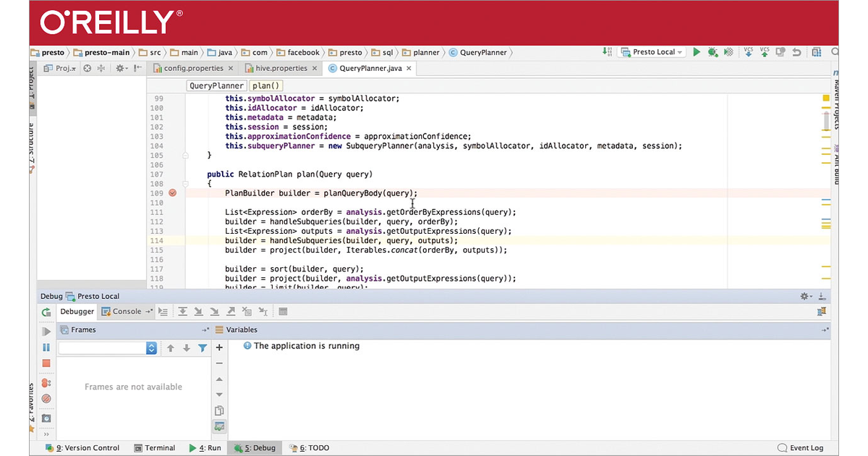Click Run to Cursor debugger icon
868x456 pixels.
[x=263, y=312]
